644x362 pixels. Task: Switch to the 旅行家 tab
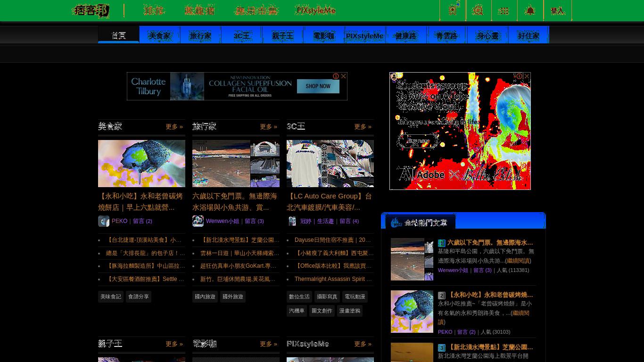click(200, 35)
